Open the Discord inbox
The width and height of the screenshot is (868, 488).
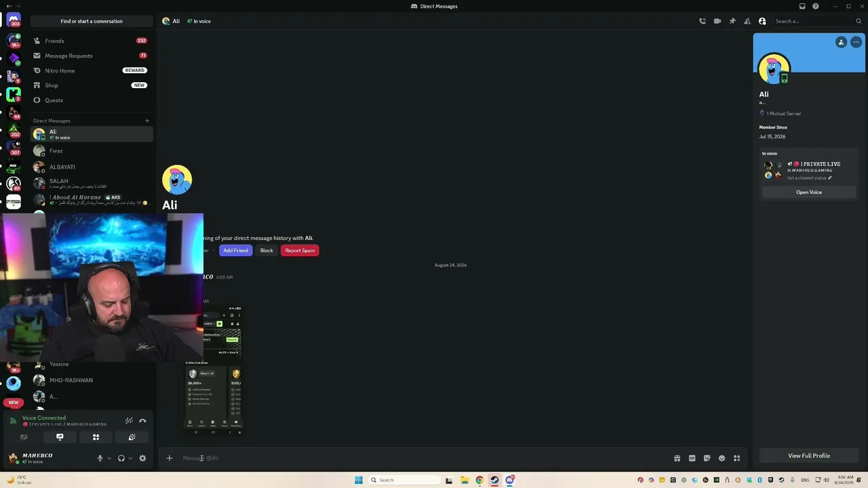pos(802,6)
